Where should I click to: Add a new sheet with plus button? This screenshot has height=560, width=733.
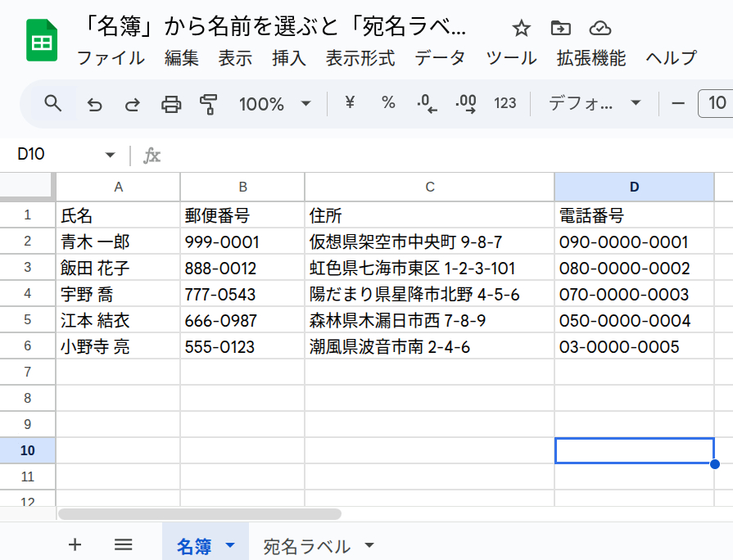(x=75, y=544)
